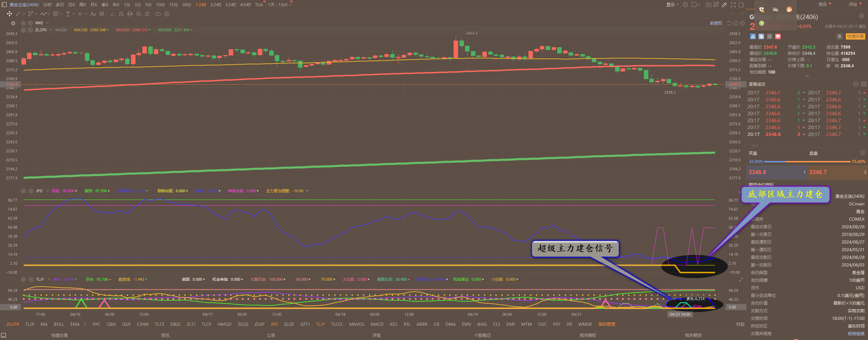Open 指标管理 indicator management
Viewport: 868px width, 340px height.
(x=607, y=324)
